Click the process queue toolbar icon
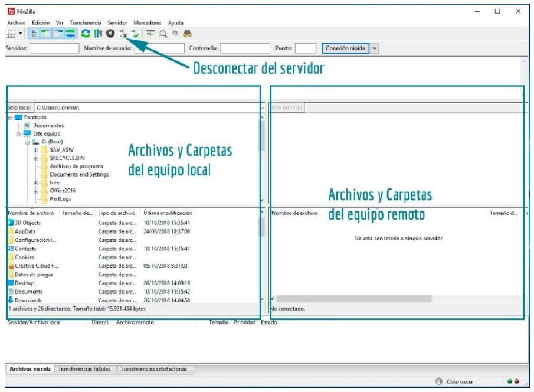 [x=98, y=34]
